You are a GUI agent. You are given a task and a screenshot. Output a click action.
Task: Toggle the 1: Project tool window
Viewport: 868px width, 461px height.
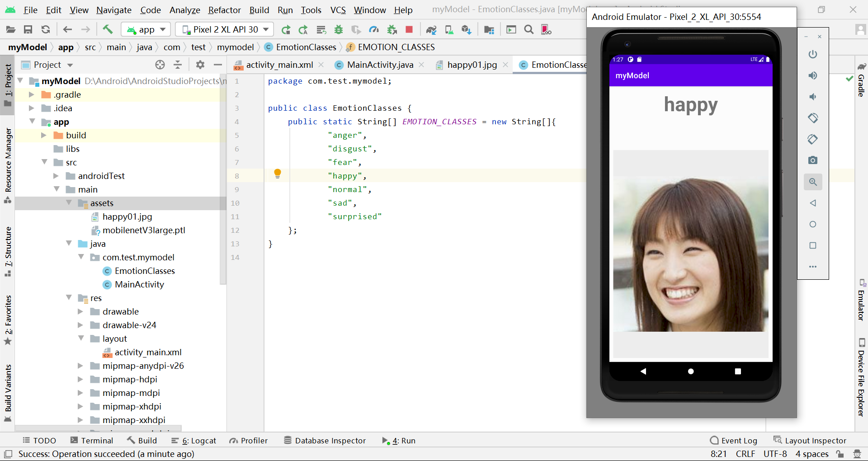pos(8,84)
